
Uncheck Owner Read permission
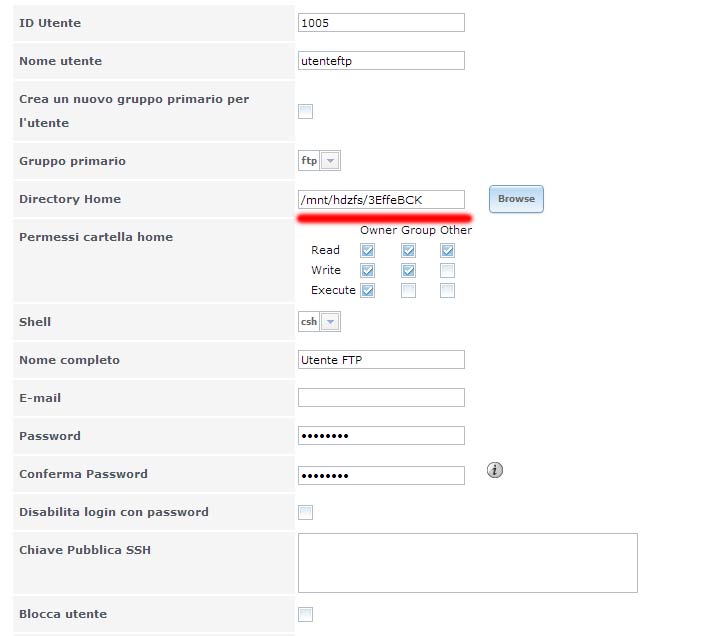[367, 250]
